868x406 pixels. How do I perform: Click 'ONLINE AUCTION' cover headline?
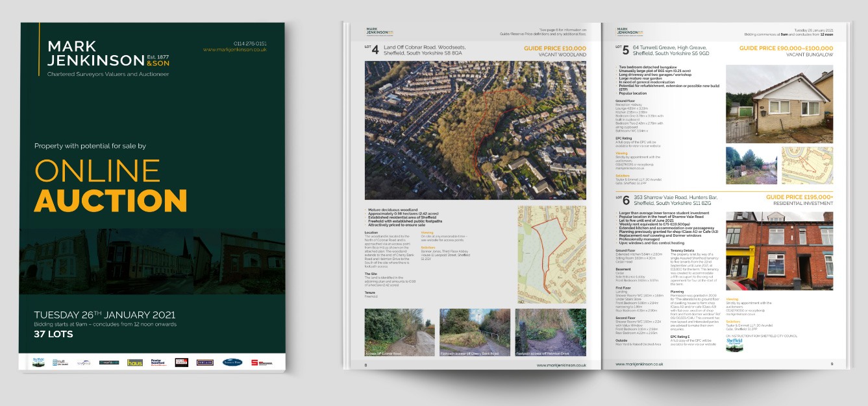pyautogui.click(x=110, y=185)
